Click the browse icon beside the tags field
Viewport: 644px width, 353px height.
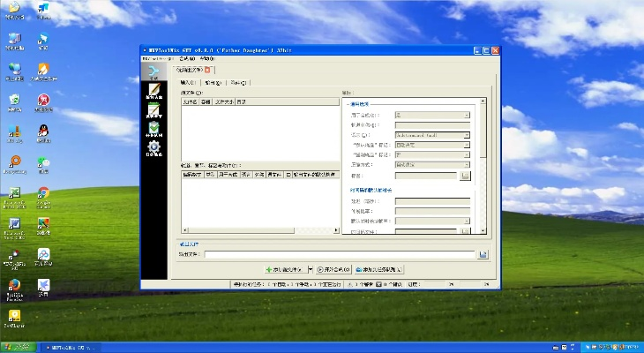466,176
